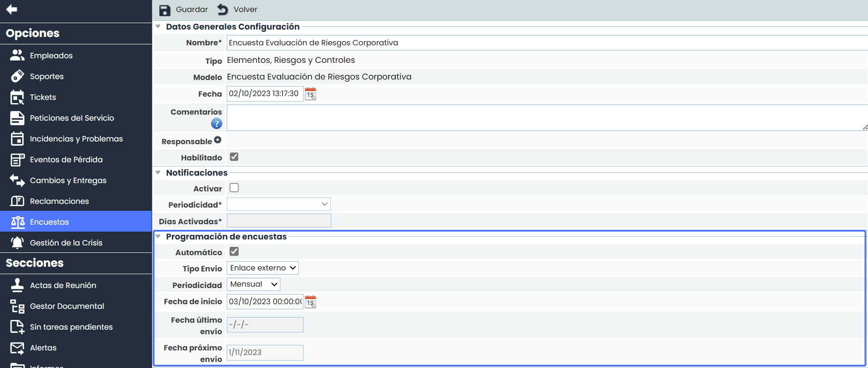868x368 pixels.
Task: Click the Gestión de la Crisis alarm icon
Action: tap(17, 243)
